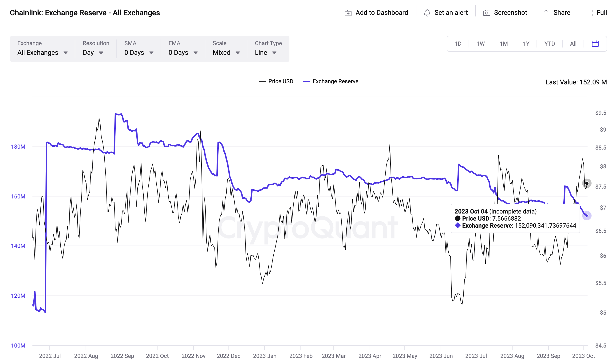Click the 2022 Nov x-axis label
The width and height of the screenshot is (616, 364).
pyautogui.click(x=193, y=356)
